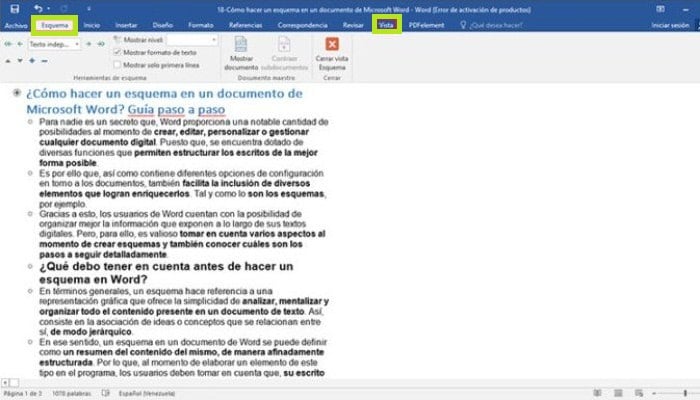The image size is (700, 400).
Task: Click the Español (Venezuela) language indicator
Action: 147,393
